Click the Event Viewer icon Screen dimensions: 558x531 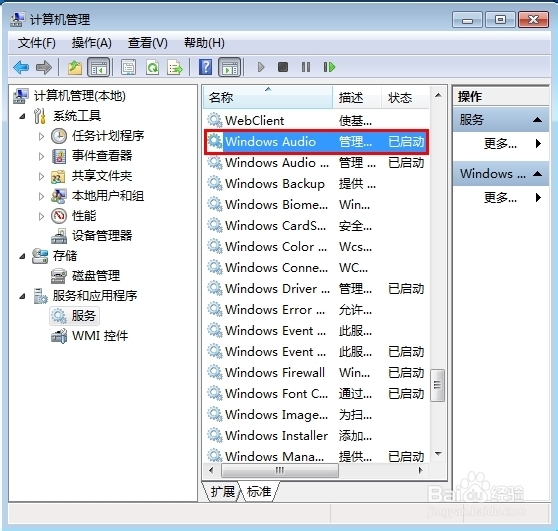pyautogui.click(x=59, y=156)
